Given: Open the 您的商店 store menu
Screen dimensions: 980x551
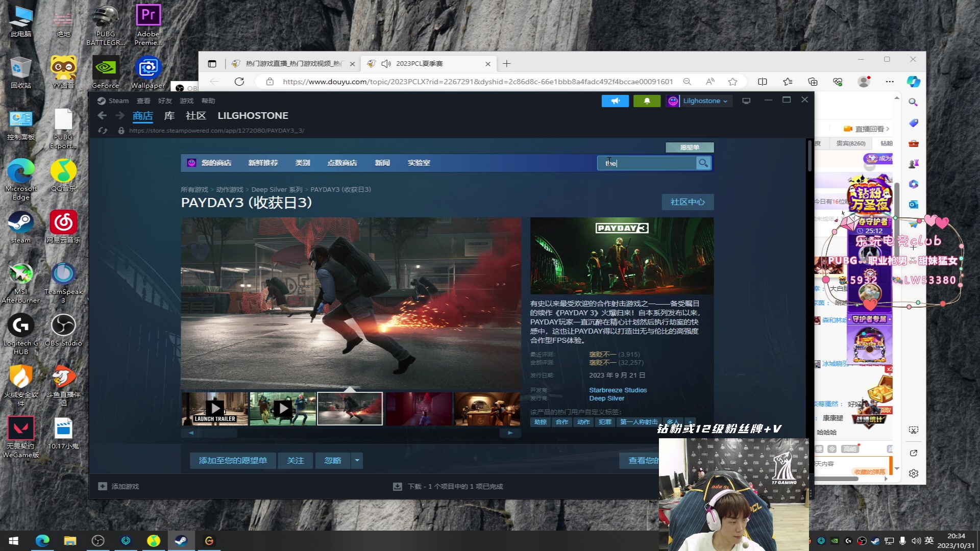Looking at the screenshot, I should [216, 163].
